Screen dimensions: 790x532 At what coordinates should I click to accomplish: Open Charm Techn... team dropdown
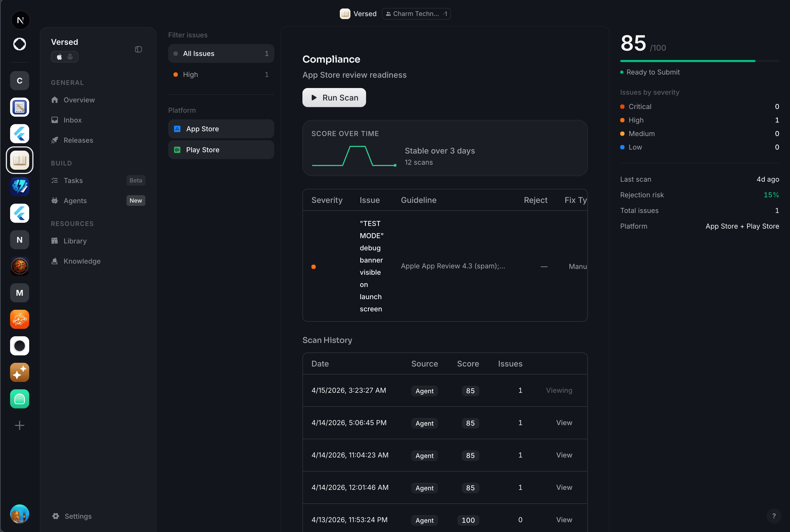click(x=416, y=14)
